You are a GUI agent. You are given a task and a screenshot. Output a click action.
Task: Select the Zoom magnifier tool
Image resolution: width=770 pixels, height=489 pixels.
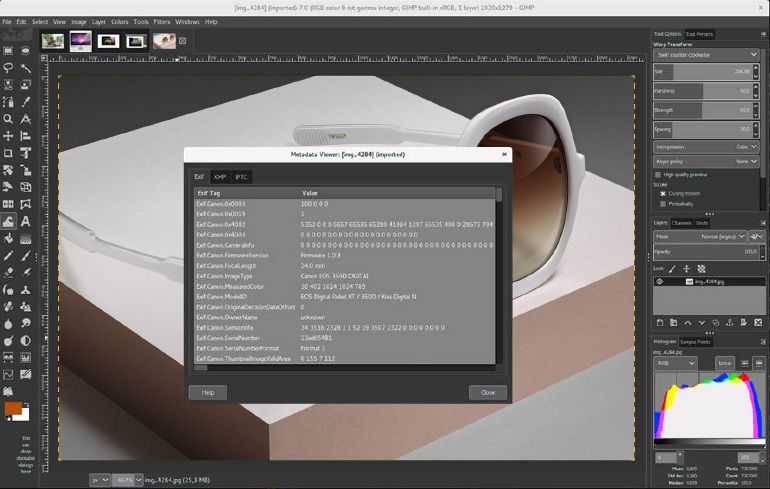(8, 119)
